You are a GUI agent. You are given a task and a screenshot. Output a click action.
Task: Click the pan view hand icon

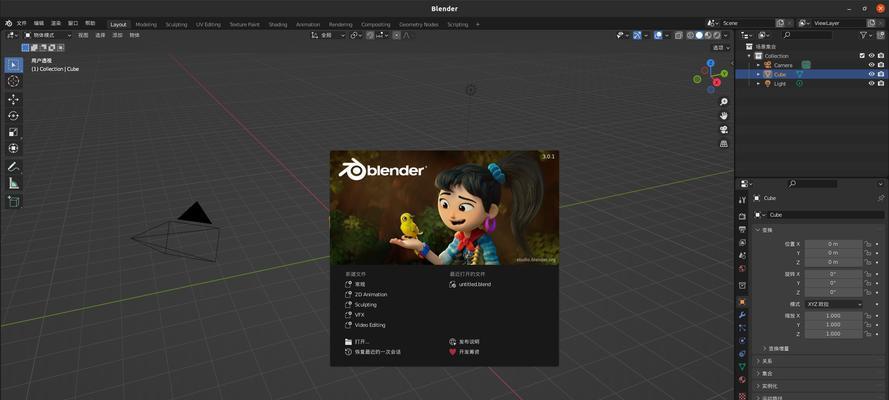(x=724, y=116)
